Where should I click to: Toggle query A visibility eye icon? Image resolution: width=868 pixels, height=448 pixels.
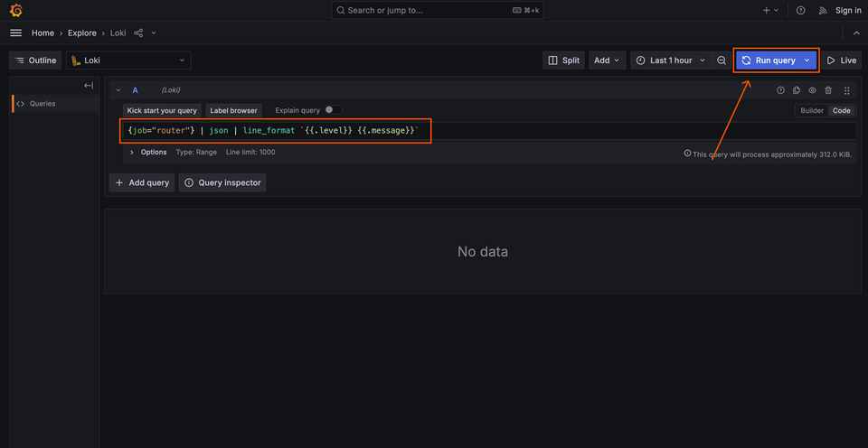[812, 90]
